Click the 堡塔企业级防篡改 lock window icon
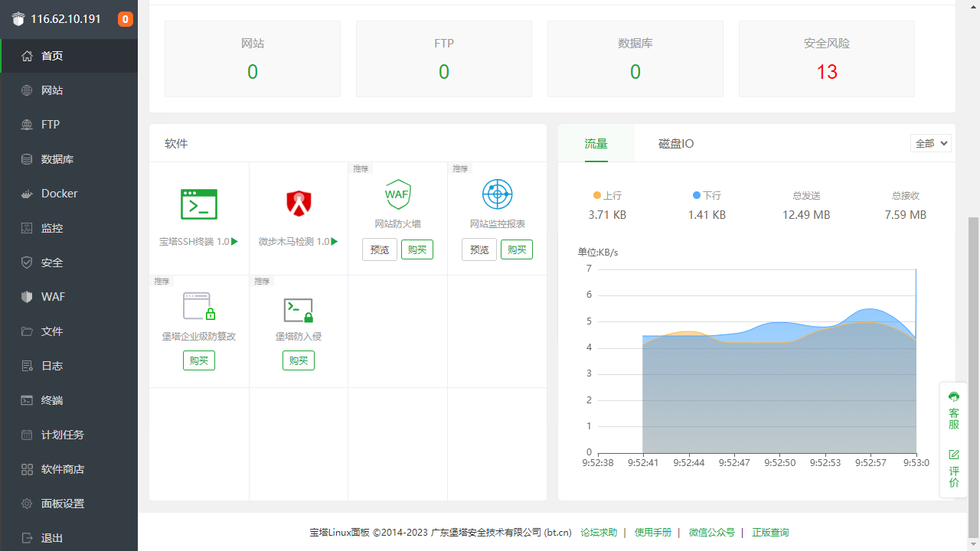Screen dimensions: 980x551 [199, 306]
